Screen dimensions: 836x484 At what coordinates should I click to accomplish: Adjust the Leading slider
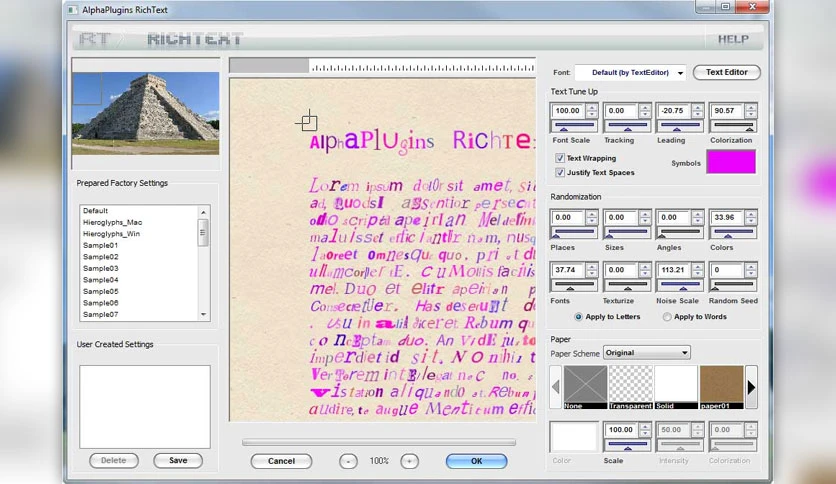tap(680, 126)
